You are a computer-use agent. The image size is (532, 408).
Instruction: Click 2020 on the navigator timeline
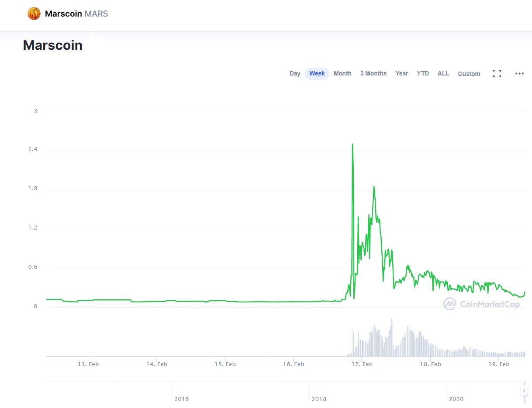tap(456, 399)
